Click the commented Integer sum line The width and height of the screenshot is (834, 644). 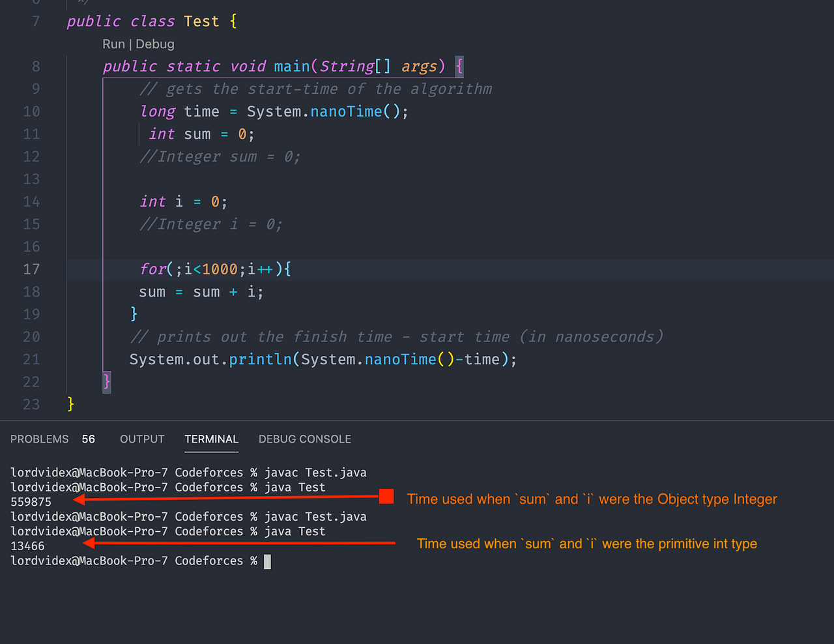pyautogui.click(x=220, y=156)
